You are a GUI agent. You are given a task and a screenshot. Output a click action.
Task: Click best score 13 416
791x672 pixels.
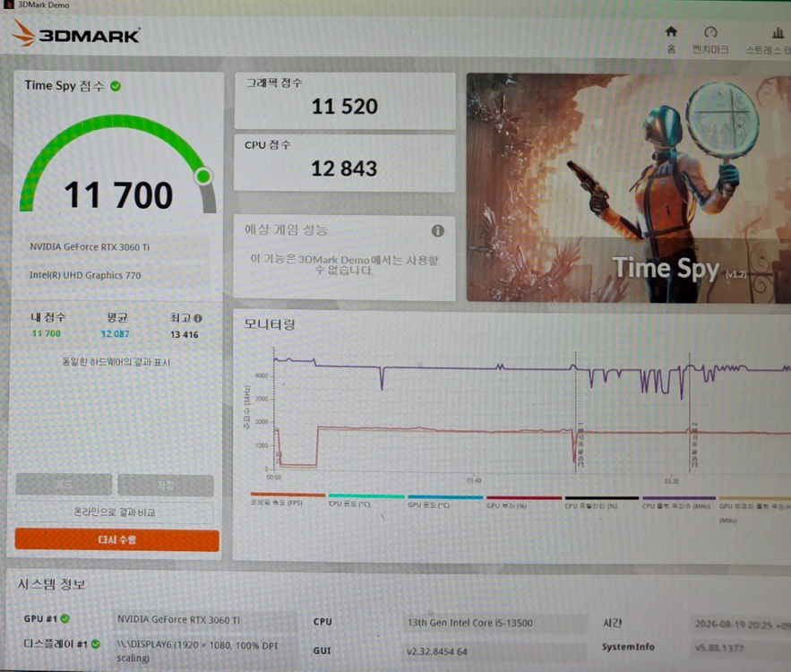(185, 334)
